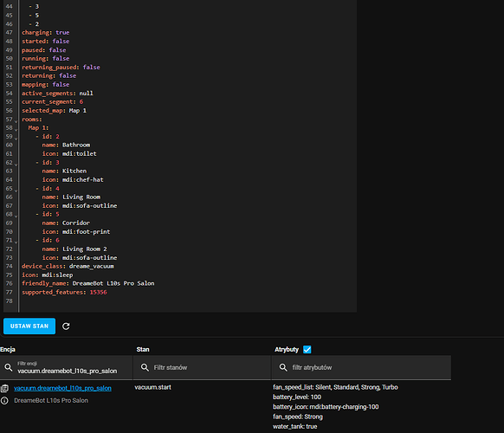
Task: Click the entity filter search icon
Action: pos(9,367)
